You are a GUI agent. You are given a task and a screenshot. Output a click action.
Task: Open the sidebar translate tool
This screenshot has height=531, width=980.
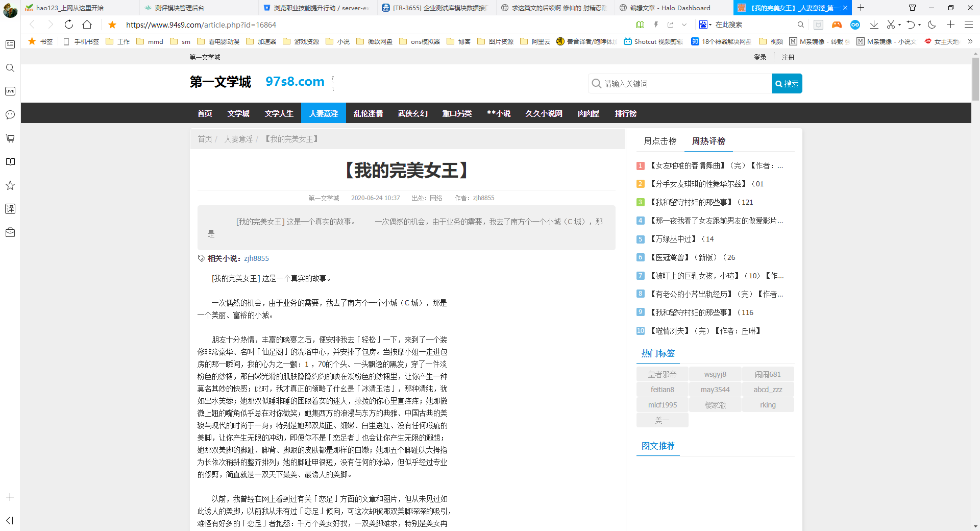tap(10, 209)
